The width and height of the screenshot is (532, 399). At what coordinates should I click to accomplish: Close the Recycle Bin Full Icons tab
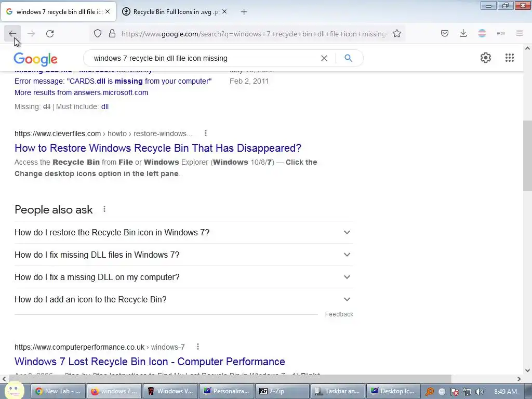[224, 11]
